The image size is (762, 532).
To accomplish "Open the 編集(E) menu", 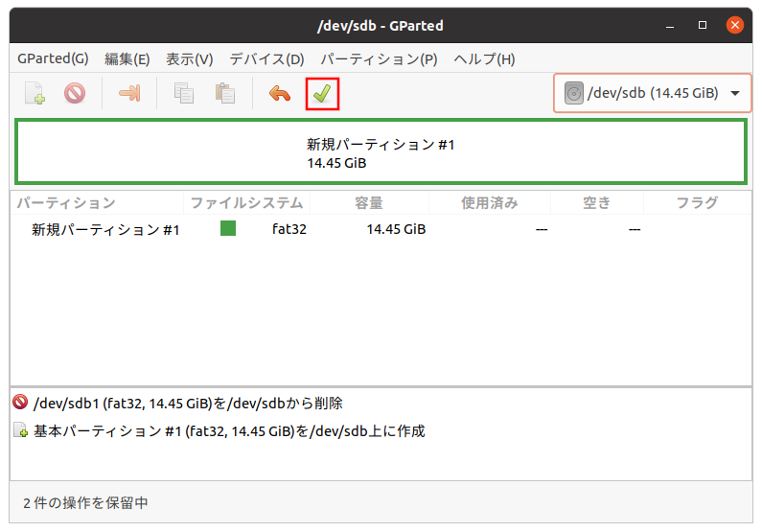I will point(127,58).
